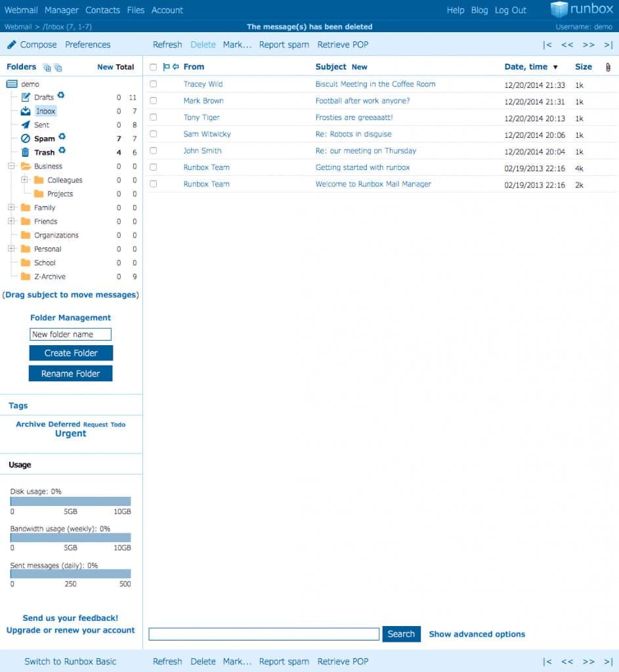Toggle Date, time sort arrow
The height and width of the screenshot is (672, 619).
(555, 68)
